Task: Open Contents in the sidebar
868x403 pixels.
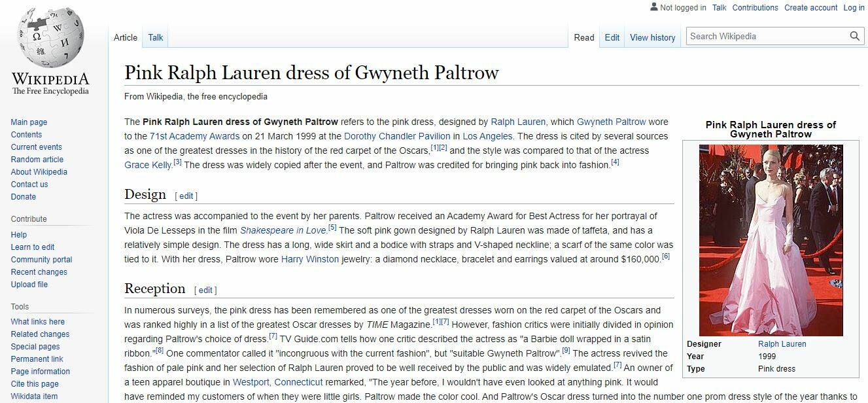Action: tap(26, 135)
